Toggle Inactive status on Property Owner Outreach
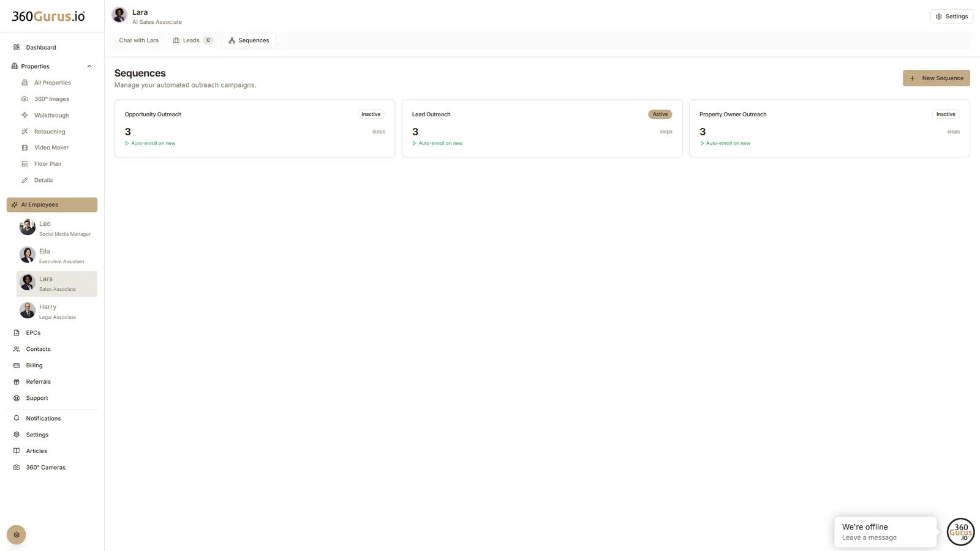980x551 pixels. 946,114
